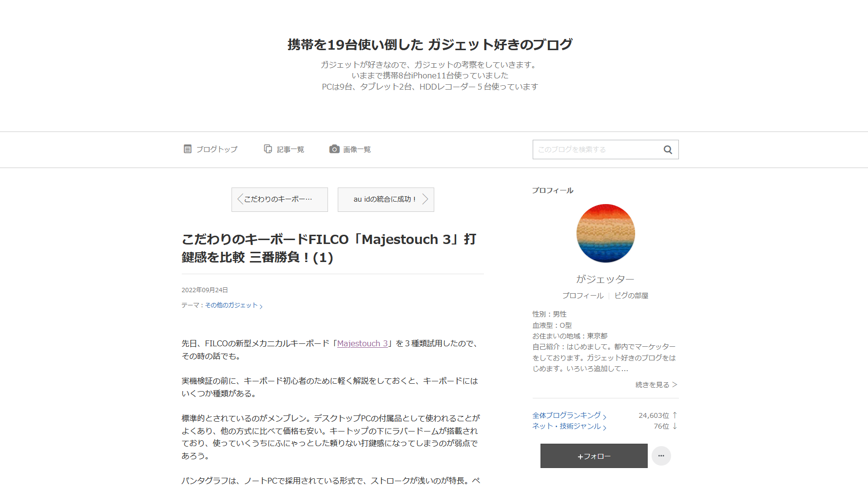Viewport: 868px width, 488px height.
Task: Open the ピグの部屋 link
Action: tap(631, 296)
